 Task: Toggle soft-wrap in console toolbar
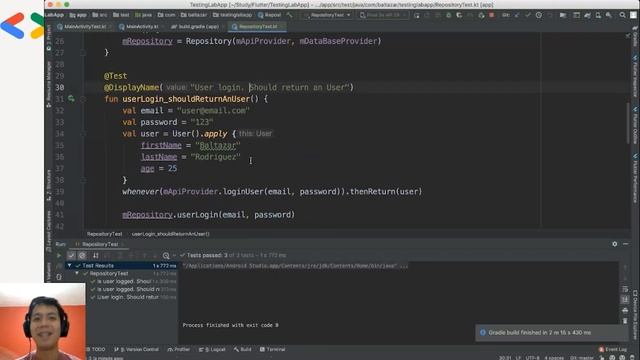click(625, 289)
